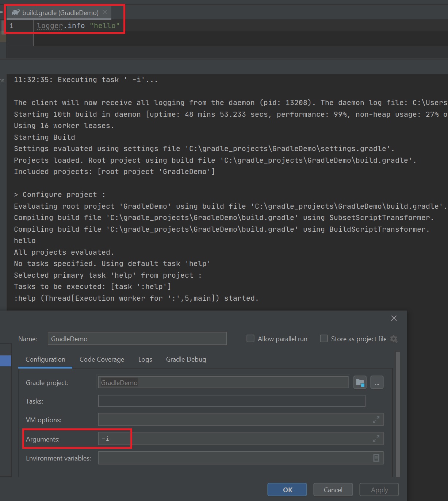Screen dimensions: 448x501
Task: Open environment variables editor icon
Action: click(376, 458)
